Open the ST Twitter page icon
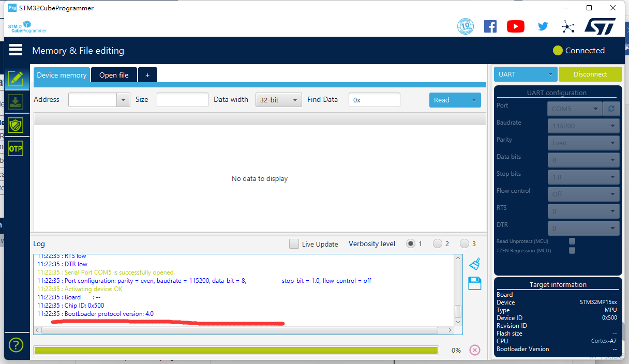The height and width of the screenshot is (364, 629). pyautogui.click(x=543, y=26)
